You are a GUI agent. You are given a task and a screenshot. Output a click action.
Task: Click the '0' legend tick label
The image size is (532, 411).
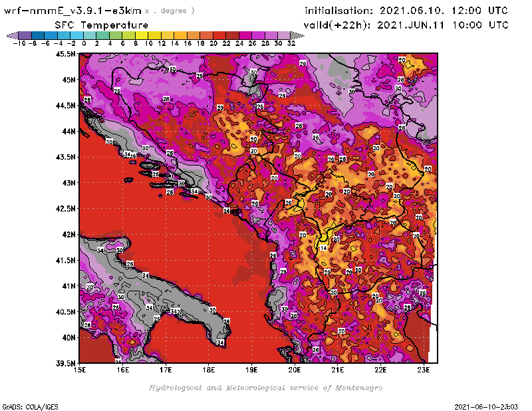(84, 43)
